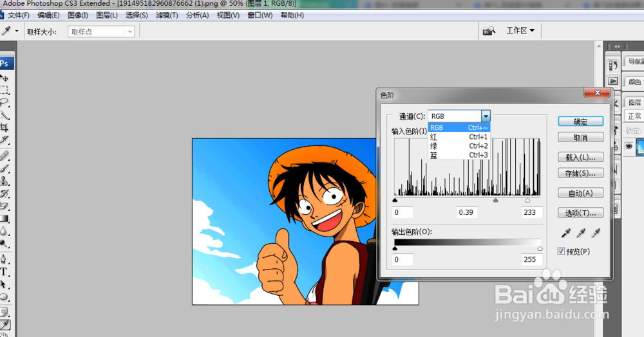Screen dimensions: 644x337
Task: Open the 分析(A) menu
Action: point(197,15)
